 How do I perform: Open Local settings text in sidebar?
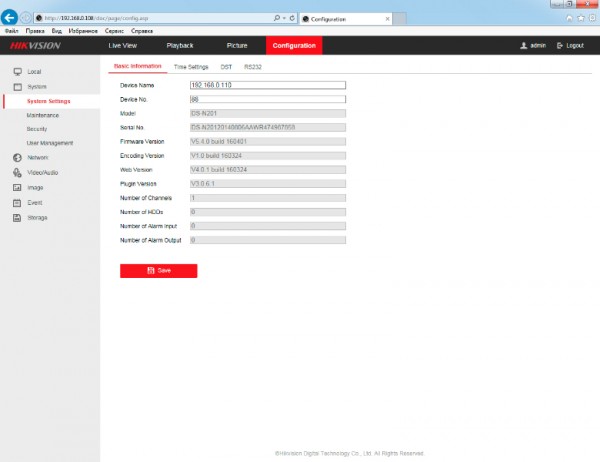[x=34, y=72]
